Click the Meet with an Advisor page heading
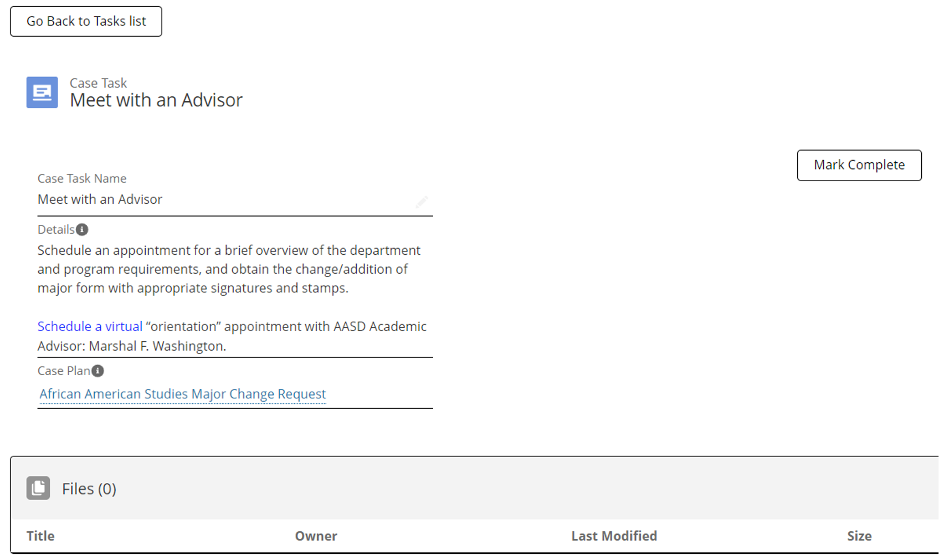The width and height of the screenshot is (939, 560). 156,100
